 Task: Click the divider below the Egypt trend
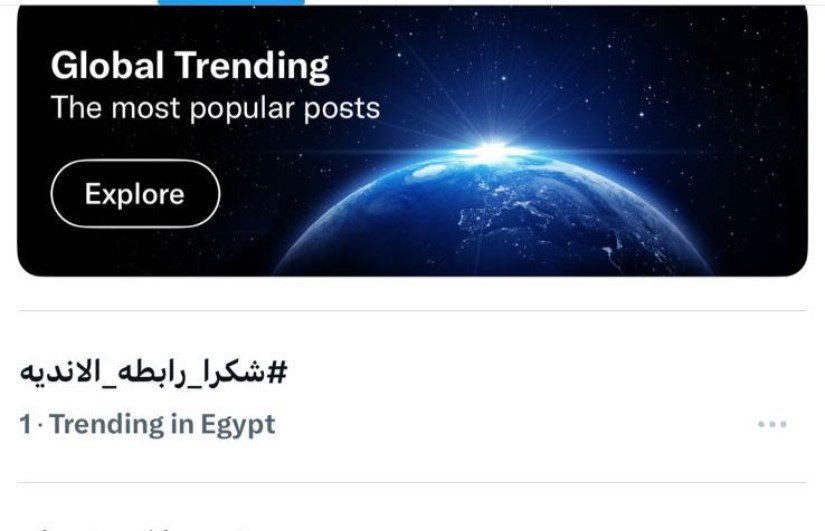pos(412,484)
